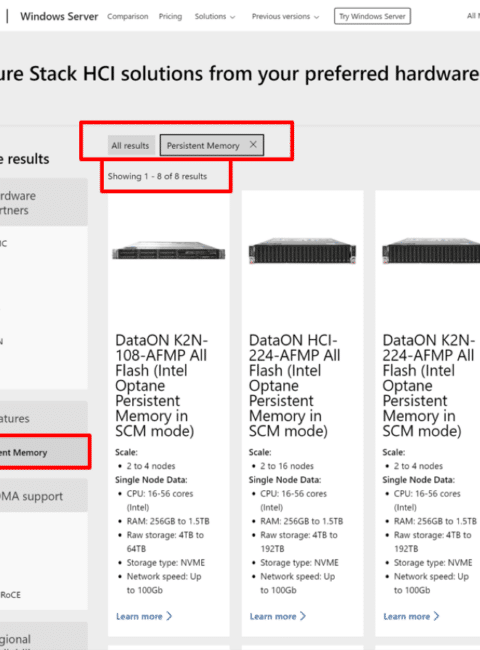This screenshot has width=480, height=650.
Task: Open the DataON K2N-224-AFMP All Flash title
Action: 428,386
